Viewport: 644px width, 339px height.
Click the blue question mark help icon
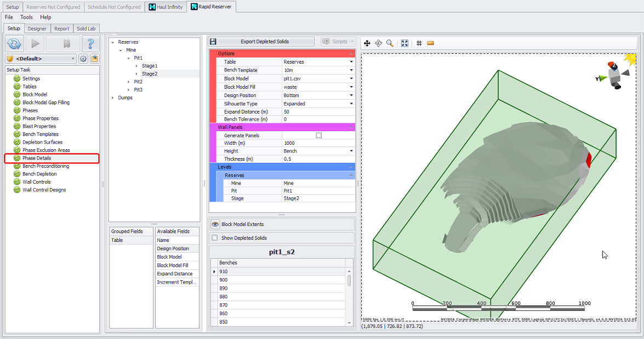[x=90, y=43]
